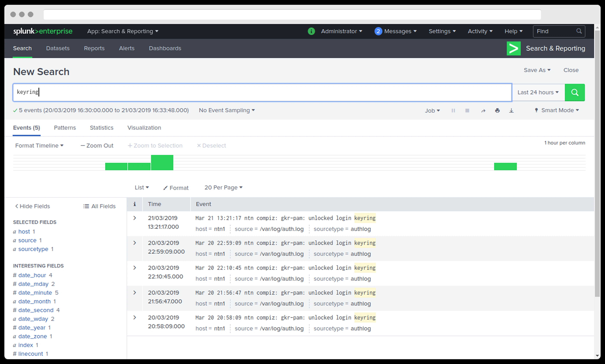Open the 20 Per Page dropdown
Image resolution: width=605 pixels, height=364 pixels.
(x=223, y=188)
